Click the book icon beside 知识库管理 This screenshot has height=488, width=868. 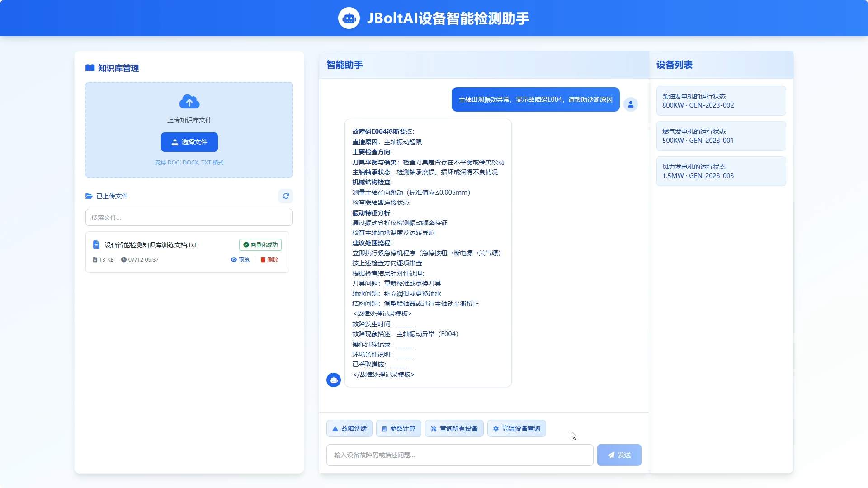click(x=90, y=68)
